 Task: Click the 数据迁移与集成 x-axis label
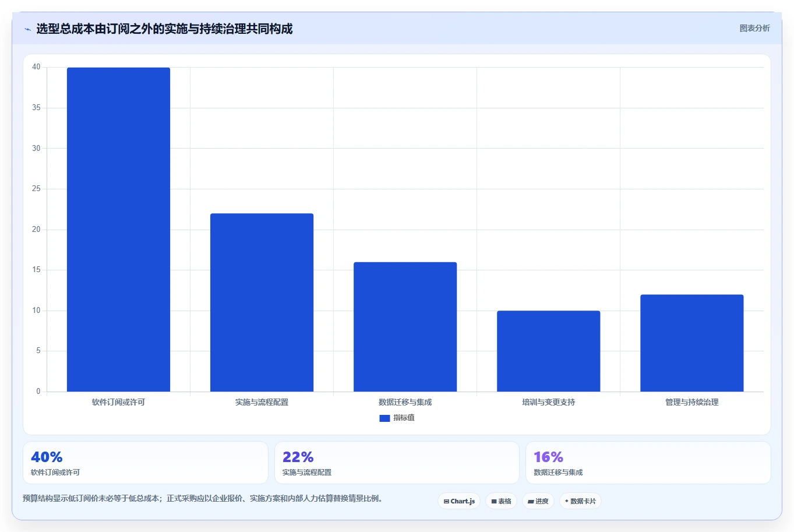pyautogui.click(x=405, y=402)
